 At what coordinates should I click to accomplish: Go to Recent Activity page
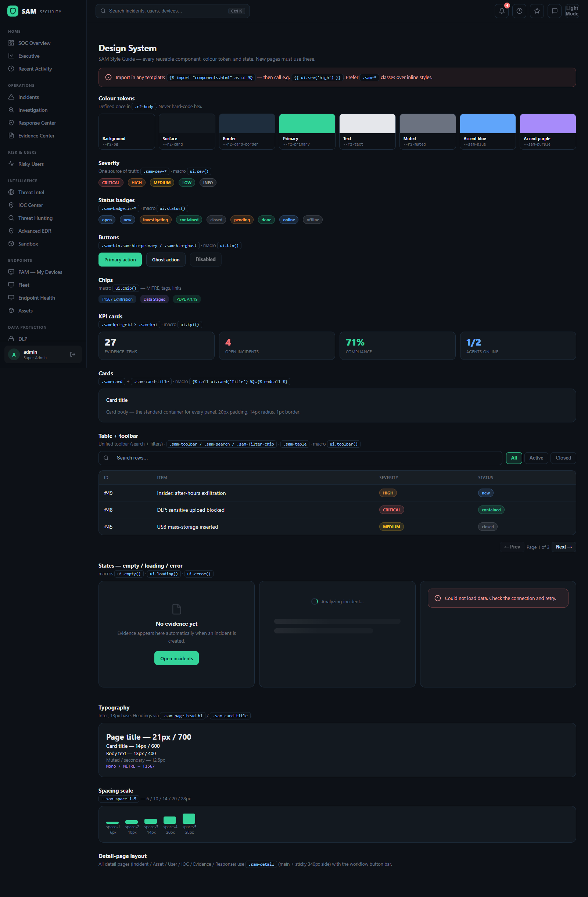(x=43, y=69)
